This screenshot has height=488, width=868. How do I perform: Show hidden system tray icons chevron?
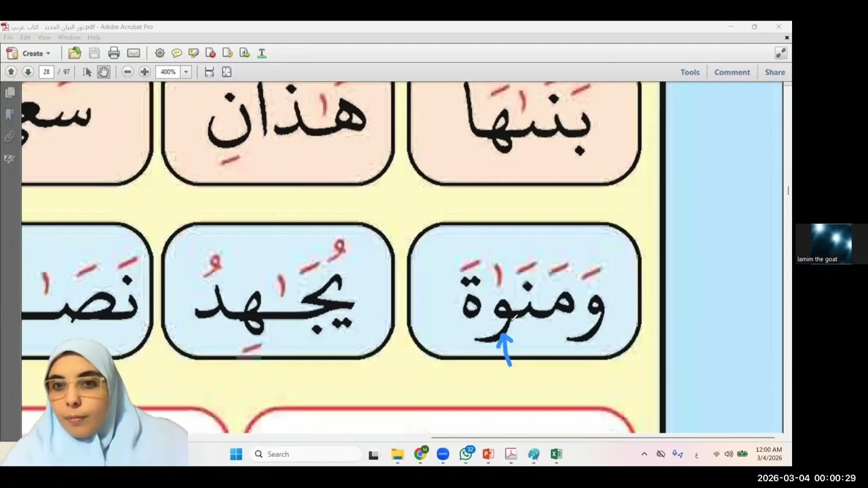point(644,454)
